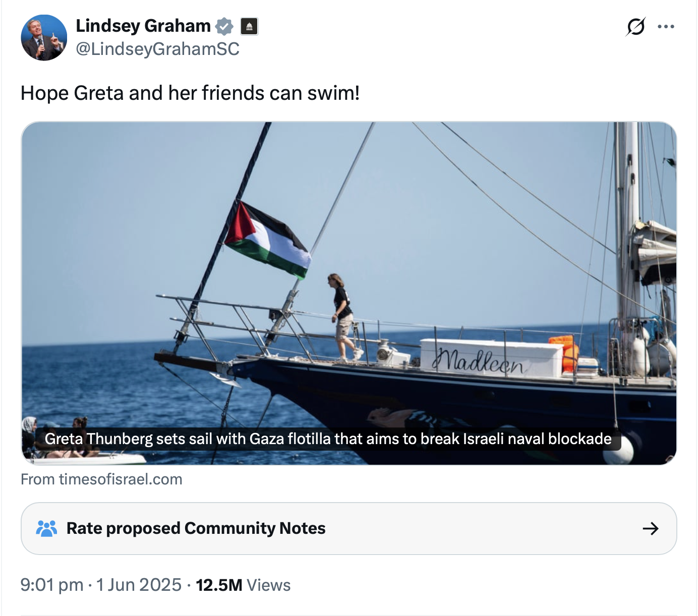Viewport: 698px width, 616px height.
Task: Open Grok explain icon beside the post
Action: (x=636, y=27)
